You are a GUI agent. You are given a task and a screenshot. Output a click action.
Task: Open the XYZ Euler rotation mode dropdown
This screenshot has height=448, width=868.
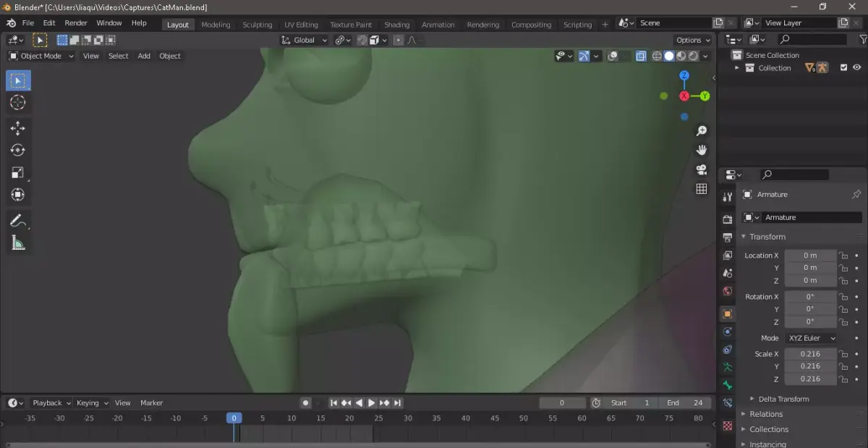tap(811, 338)
